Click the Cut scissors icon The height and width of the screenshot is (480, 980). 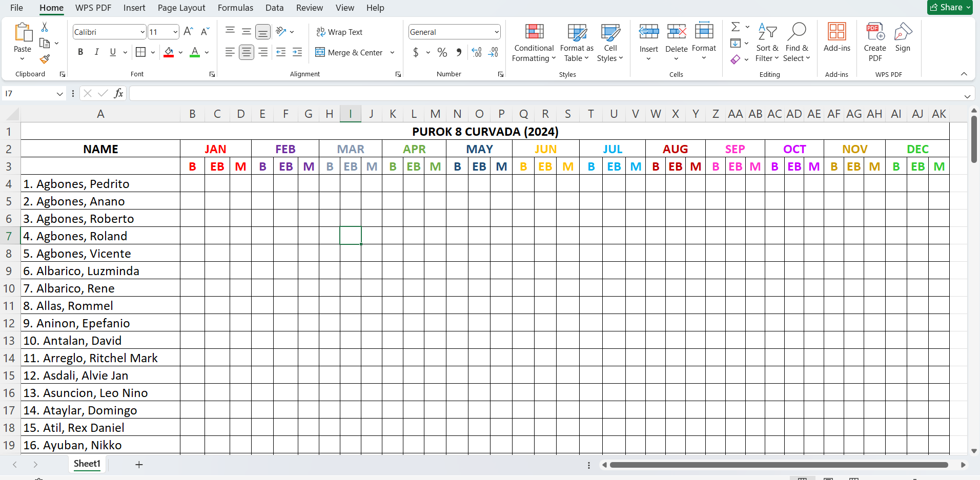click(45, 27)
